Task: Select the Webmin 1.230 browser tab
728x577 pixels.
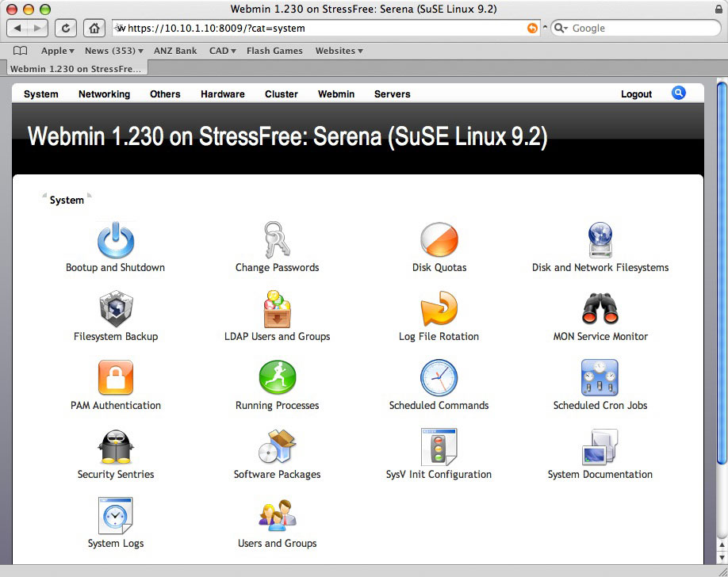Action: click(x=77, y=69)
